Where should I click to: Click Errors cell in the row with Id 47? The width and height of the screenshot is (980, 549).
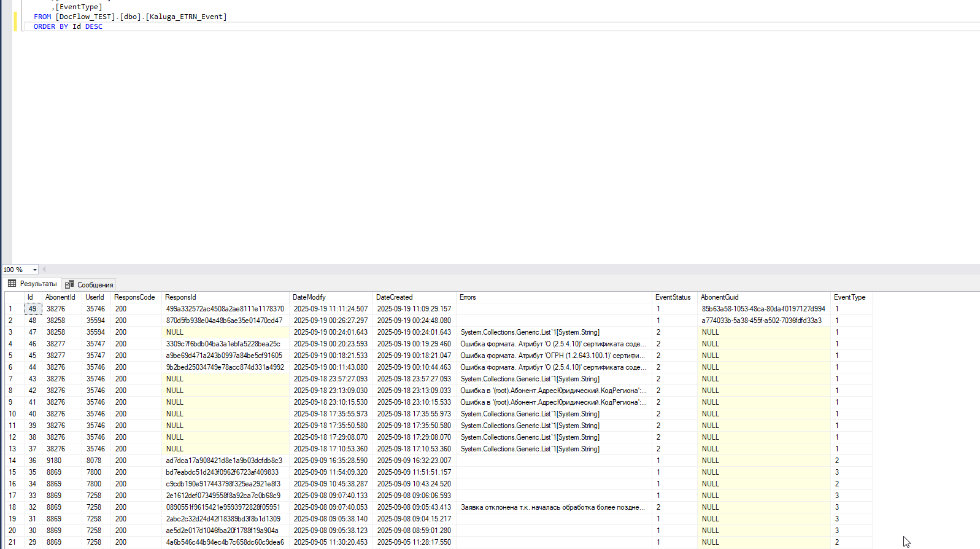coord(554,332)
